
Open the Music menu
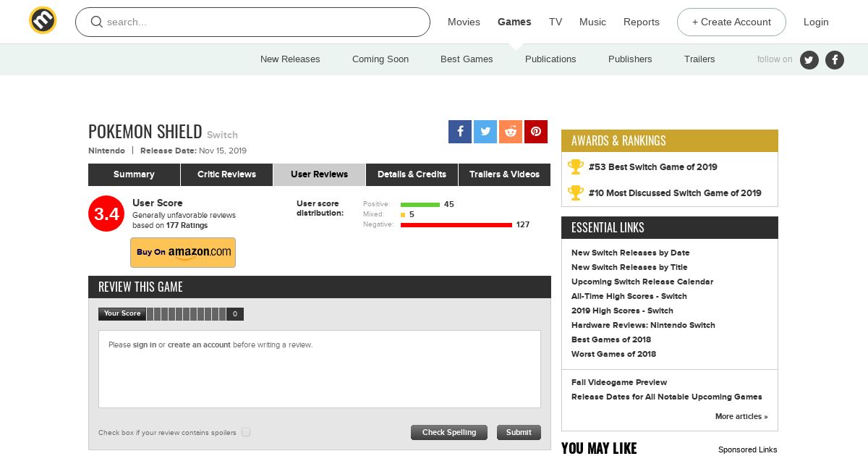tap(592, 22)
